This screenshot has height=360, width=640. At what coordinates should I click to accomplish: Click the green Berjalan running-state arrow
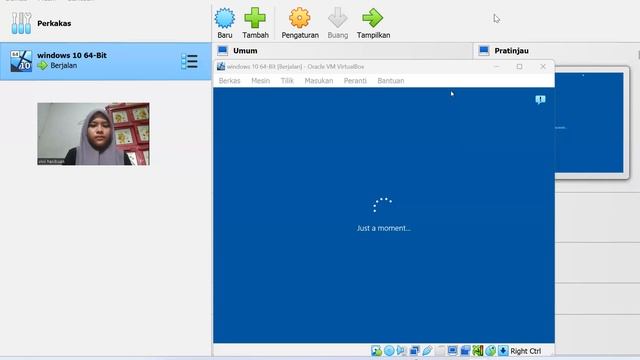42,65
